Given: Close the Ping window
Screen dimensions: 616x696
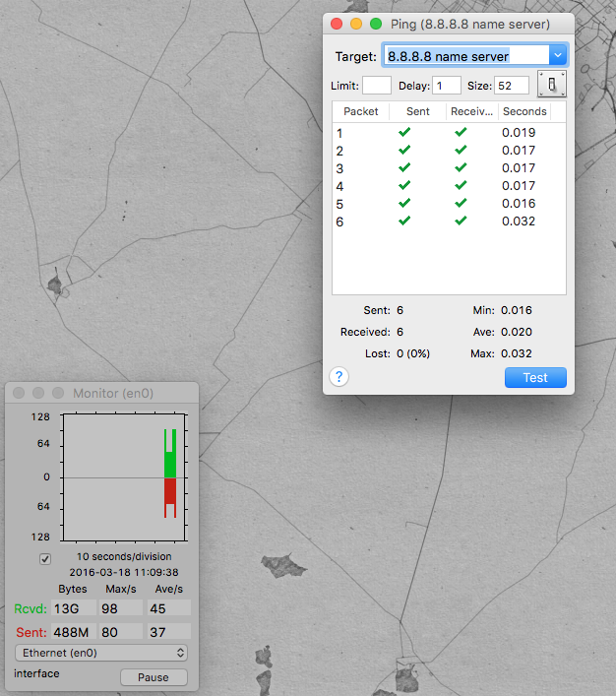Looking at the screenshot, I should 337,24.
